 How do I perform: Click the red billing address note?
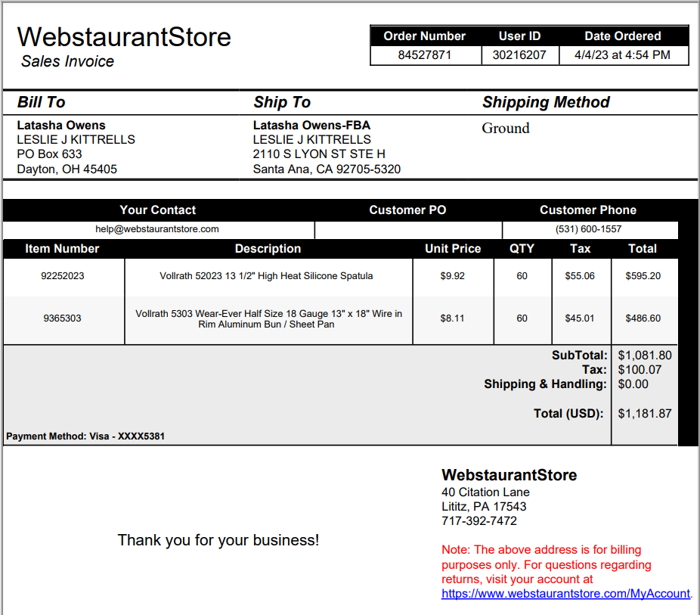pyautogui.click(x=547, y=564)
